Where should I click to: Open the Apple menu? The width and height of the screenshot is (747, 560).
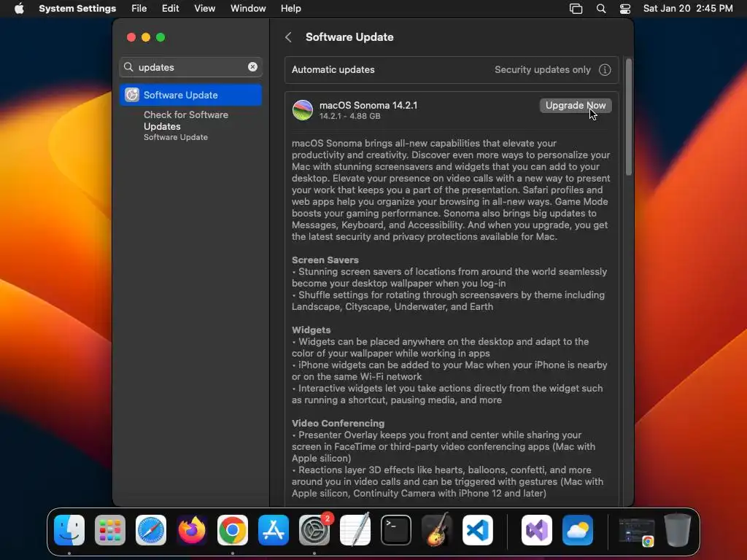click(x=19, y=9)
